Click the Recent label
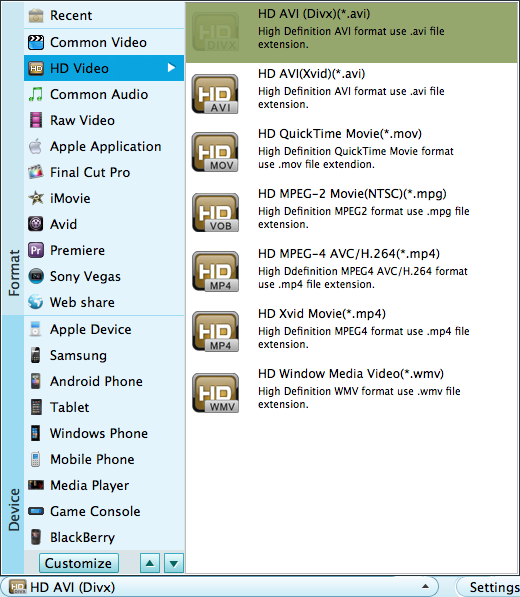The width and height of the screenshot is (520, 597). [x=71, y=16]
